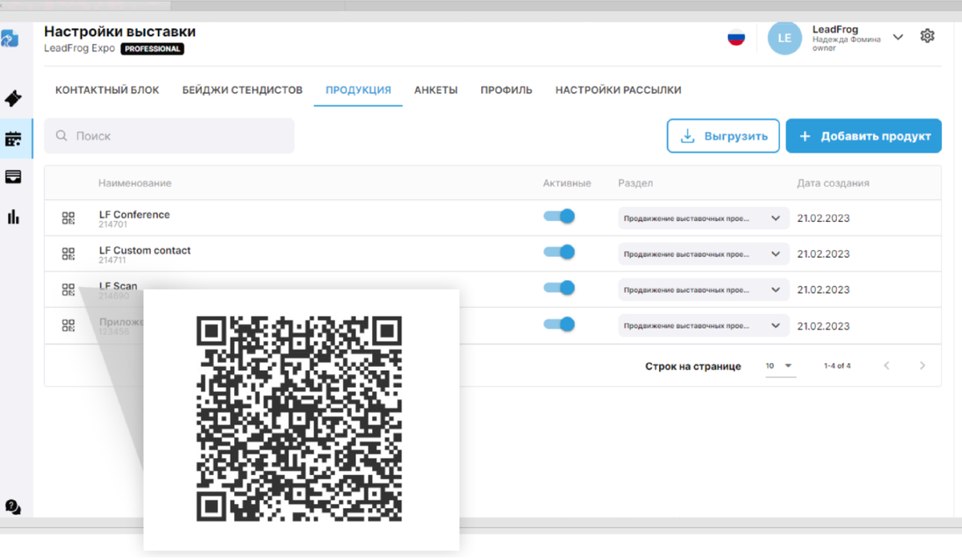Open the QR code icon for LF Conference
Image resolution: width=962 pixels, height=560 pixels.
pyautogui.click(x=68, y=218)
